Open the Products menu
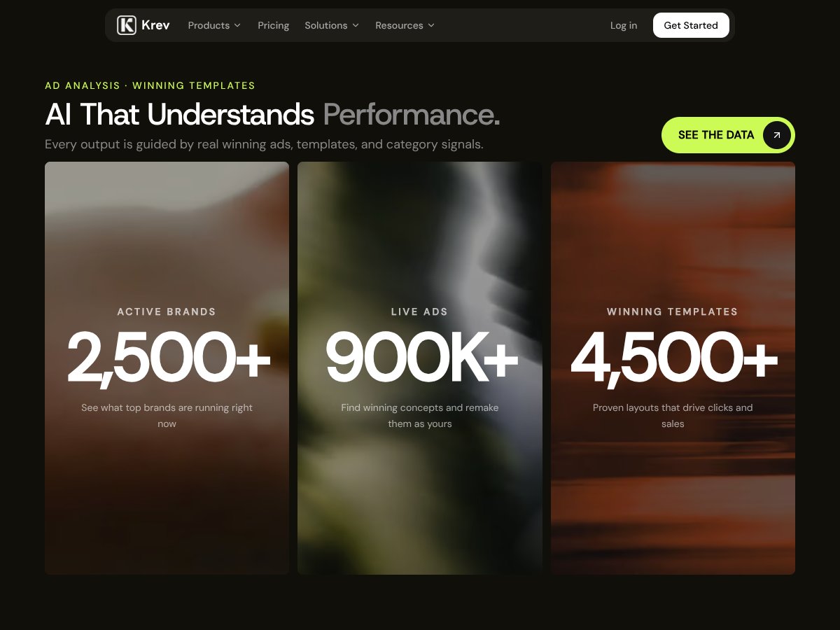The height and width of the screenshot is (630, 840). click(214, 25)
